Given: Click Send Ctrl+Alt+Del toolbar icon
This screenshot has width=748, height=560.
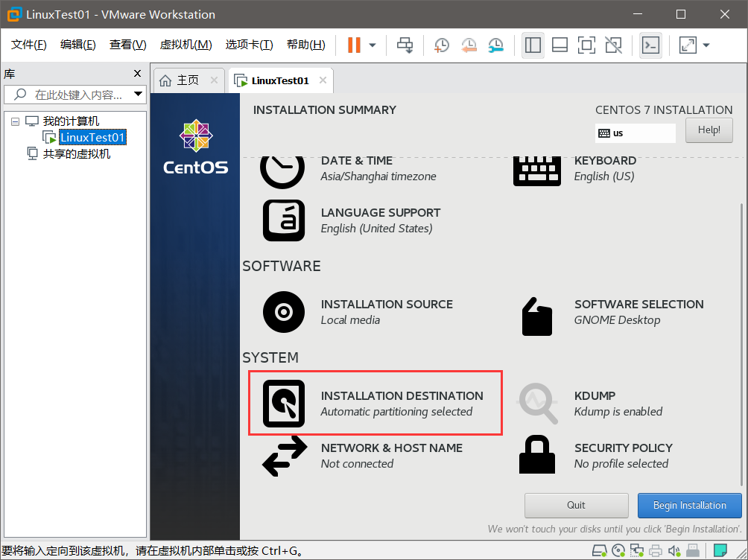Looking at the screenshot, I should 405,45.
